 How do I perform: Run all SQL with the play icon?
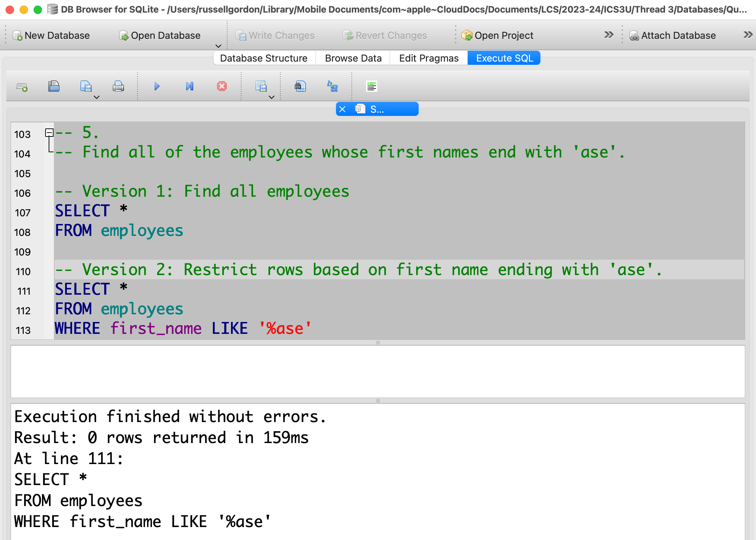pos(157,86)
